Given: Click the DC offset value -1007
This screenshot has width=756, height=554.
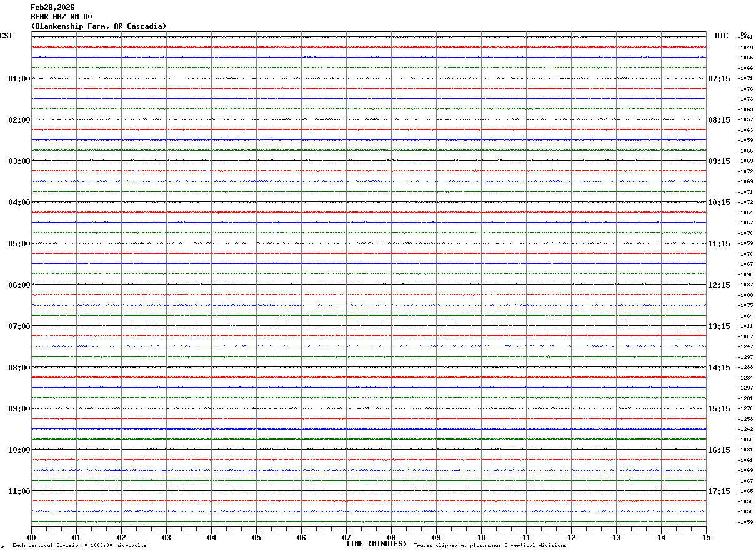Looking at the screenshot, I should 745,336.
